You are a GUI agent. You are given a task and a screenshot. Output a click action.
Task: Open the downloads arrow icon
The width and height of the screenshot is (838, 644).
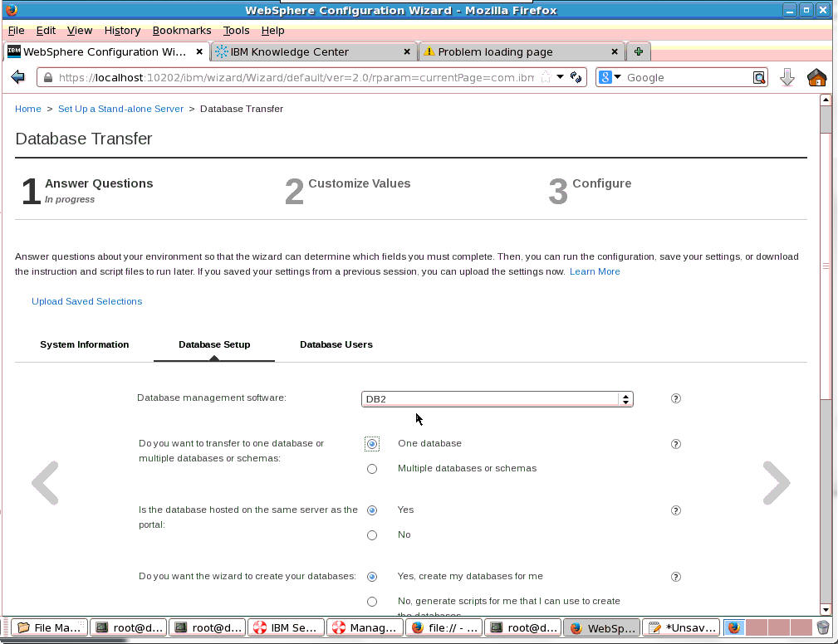pos(787,77)
